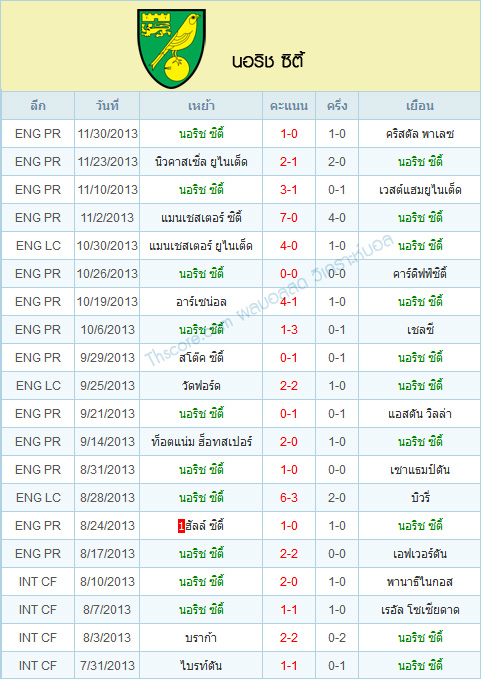The image size is (481, 679).
Task: Open away team เชลซี
Action: pyautogui.click(x=420, y=330)
